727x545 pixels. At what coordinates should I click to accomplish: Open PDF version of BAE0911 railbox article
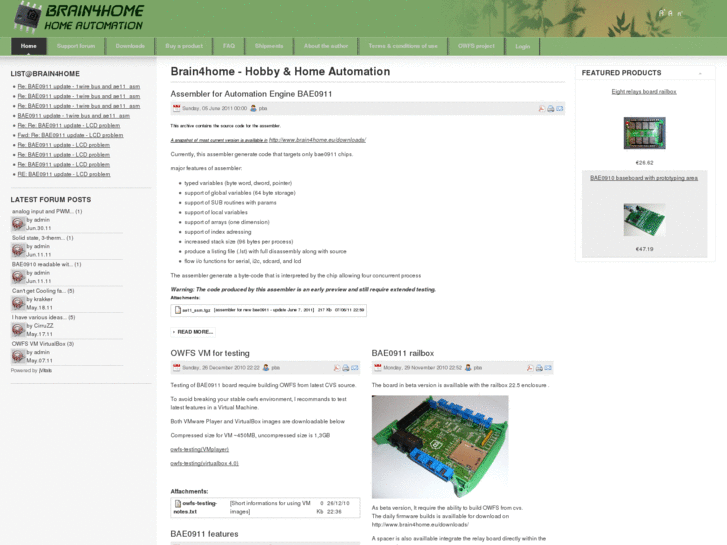click(x=530, y=368)
